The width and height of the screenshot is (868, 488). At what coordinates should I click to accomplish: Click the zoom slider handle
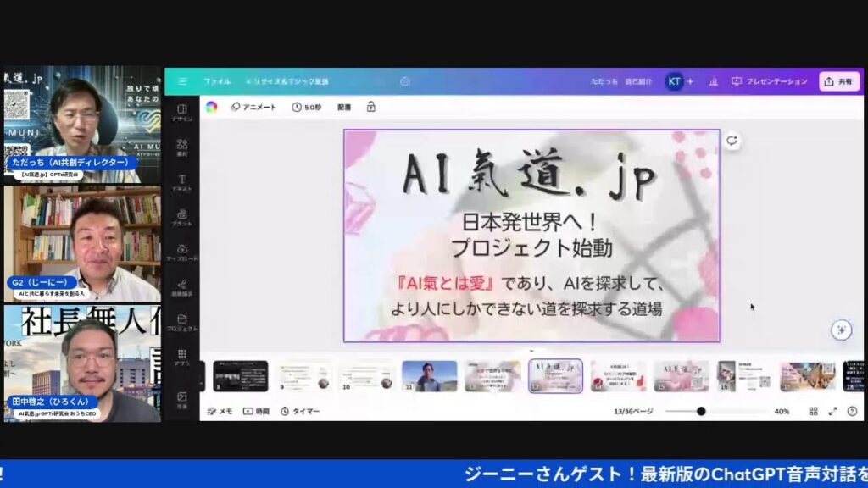click(x=701, y=411)
